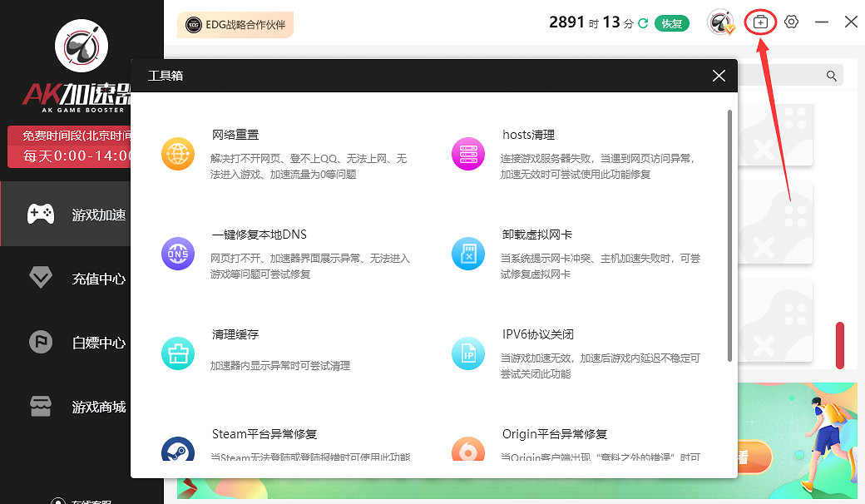
Task: Click the green 恢复 restore button
Action: click(672, 22)
